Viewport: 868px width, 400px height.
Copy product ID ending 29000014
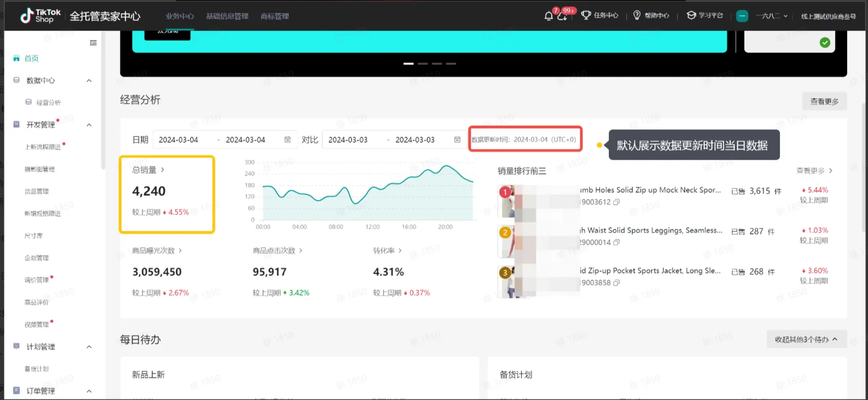click(x=617, y=242)
